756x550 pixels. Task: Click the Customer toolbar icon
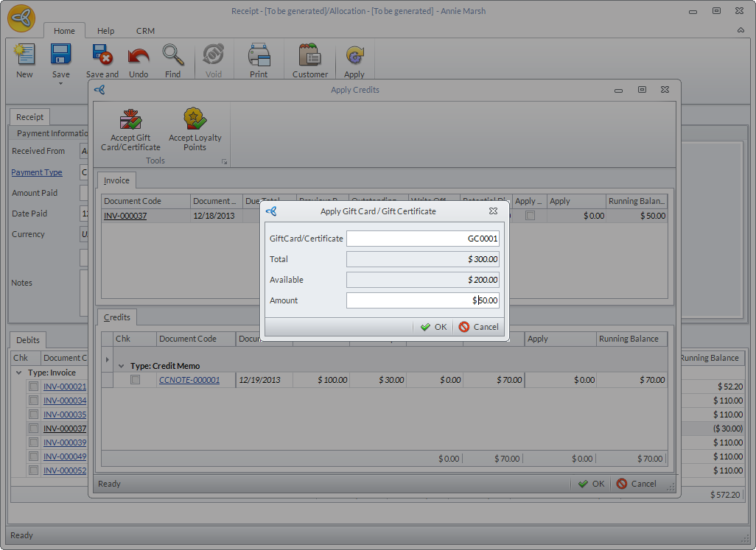[309, 55]
